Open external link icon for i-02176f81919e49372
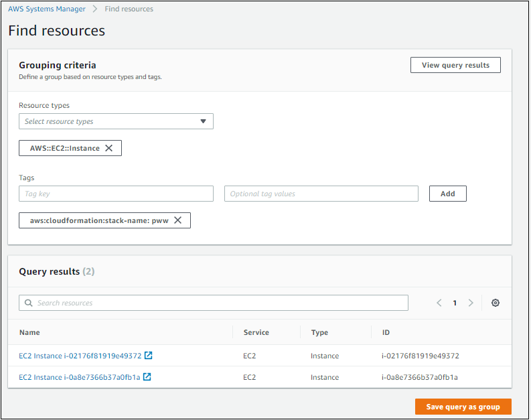Screen dimensions: 531x420 point(149,355)
